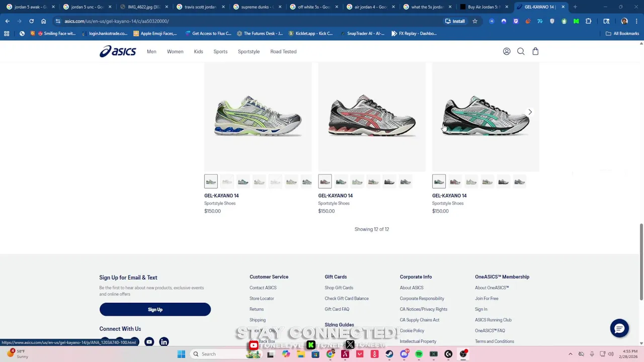Click the ASICS logo

tap(118, 51)
